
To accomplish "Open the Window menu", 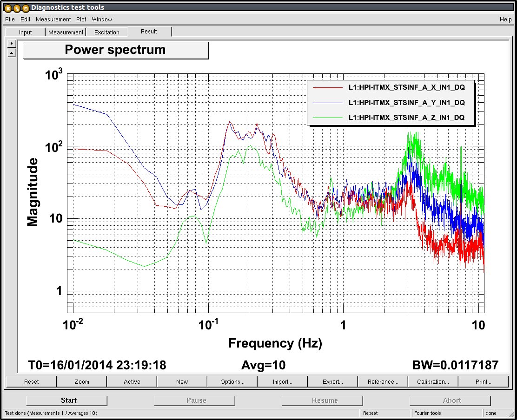I will 102,20.
